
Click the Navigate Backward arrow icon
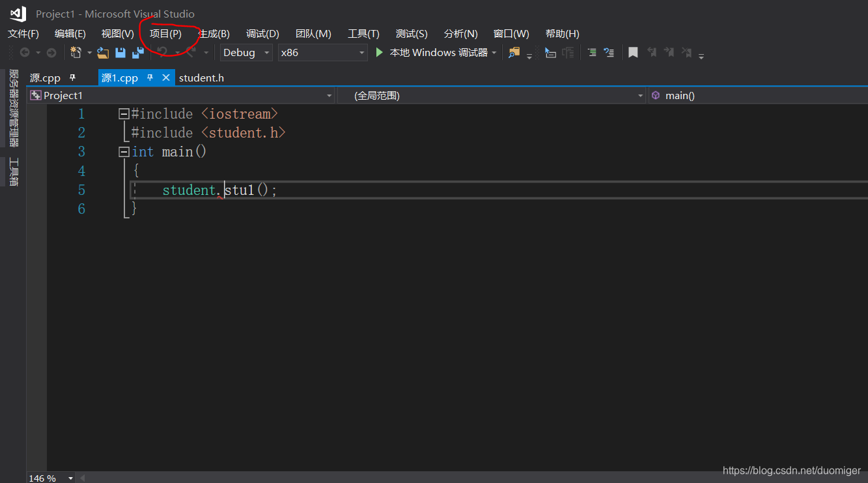pyautogui.click(x=25, y=53)
